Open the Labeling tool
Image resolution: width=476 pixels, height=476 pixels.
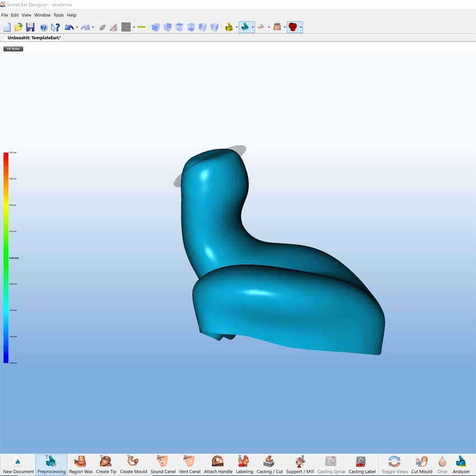(x=244, y=464)
